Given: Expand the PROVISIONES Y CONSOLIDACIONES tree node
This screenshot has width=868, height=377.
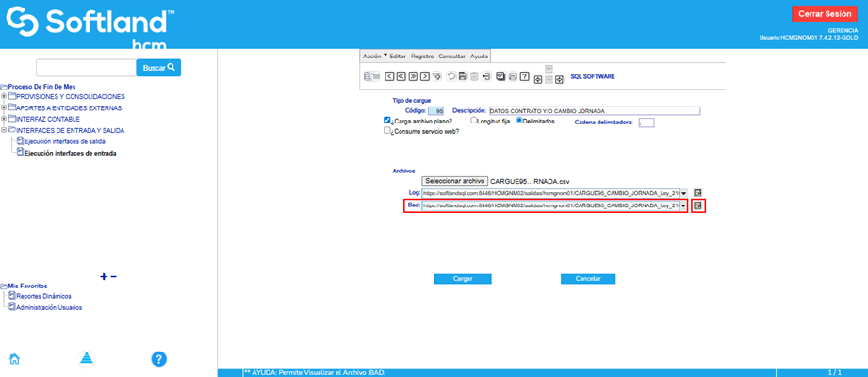Looking at the screenshot, I should 4,96.
